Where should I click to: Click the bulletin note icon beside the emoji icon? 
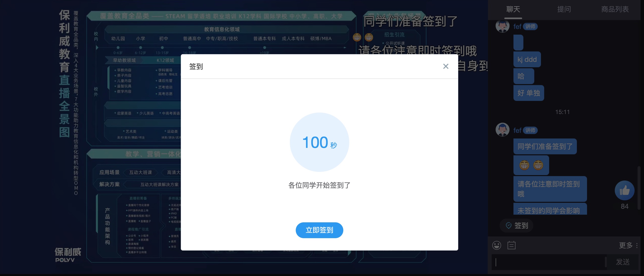coord(511,245)
